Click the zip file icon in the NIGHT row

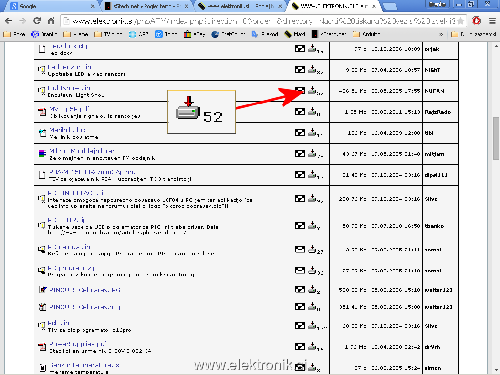click(x=42, y=70)
